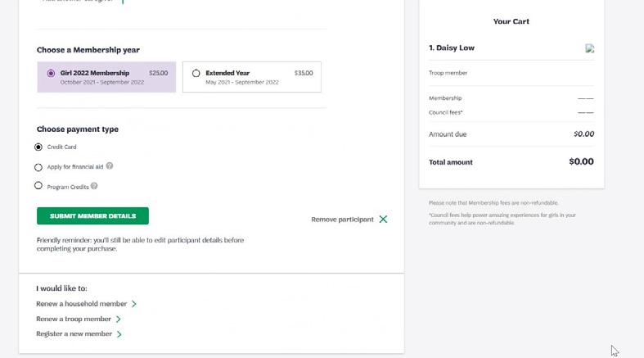The width and height of the screenshot is (644, 358).
Task: Choose Credit Card payment type
Action: 38,147
